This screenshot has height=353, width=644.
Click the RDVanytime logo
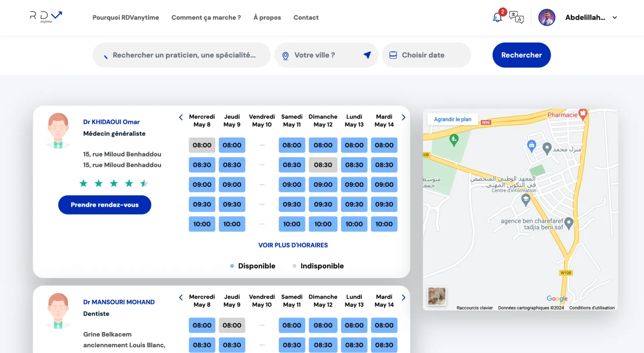pyautogui.click(x=46, y=17)
